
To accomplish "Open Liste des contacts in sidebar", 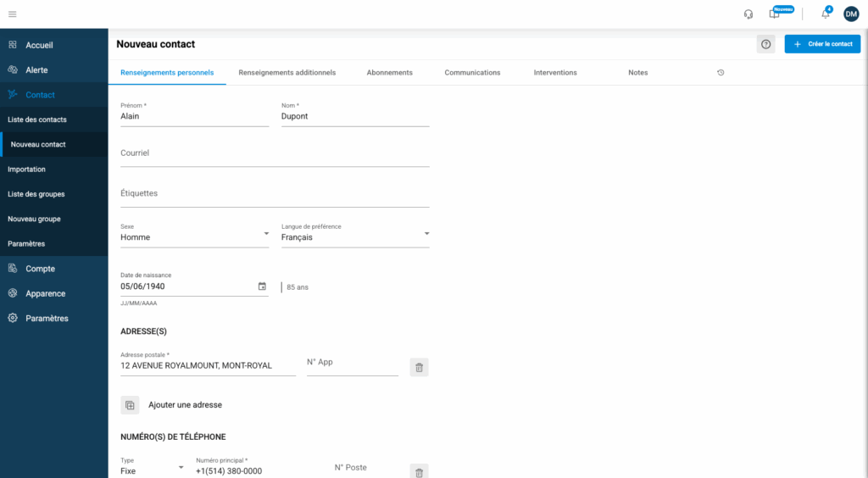I will point(37,119).
